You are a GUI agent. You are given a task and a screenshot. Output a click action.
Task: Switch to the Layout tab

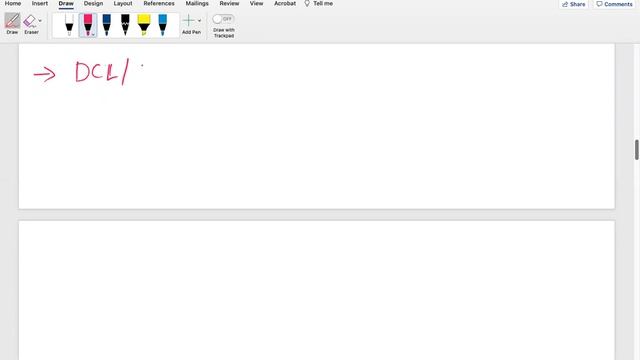(123, 3)
